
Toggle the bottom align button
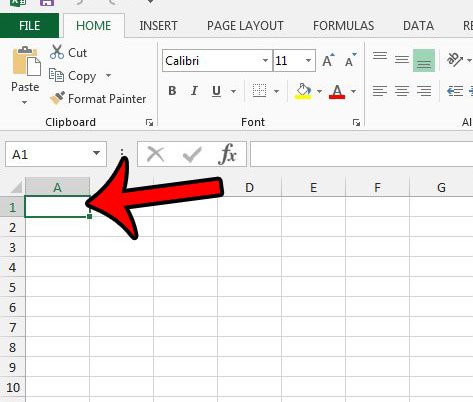(424, 60)
